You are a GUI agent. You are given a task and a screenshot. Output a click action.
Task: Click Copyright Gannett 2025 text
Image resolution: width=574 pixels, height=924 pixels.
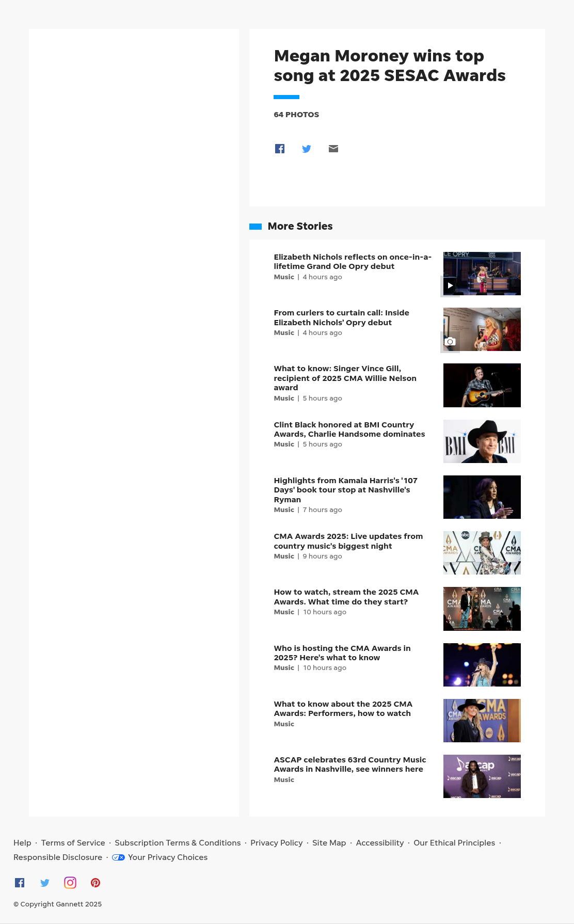coord(57,904)
